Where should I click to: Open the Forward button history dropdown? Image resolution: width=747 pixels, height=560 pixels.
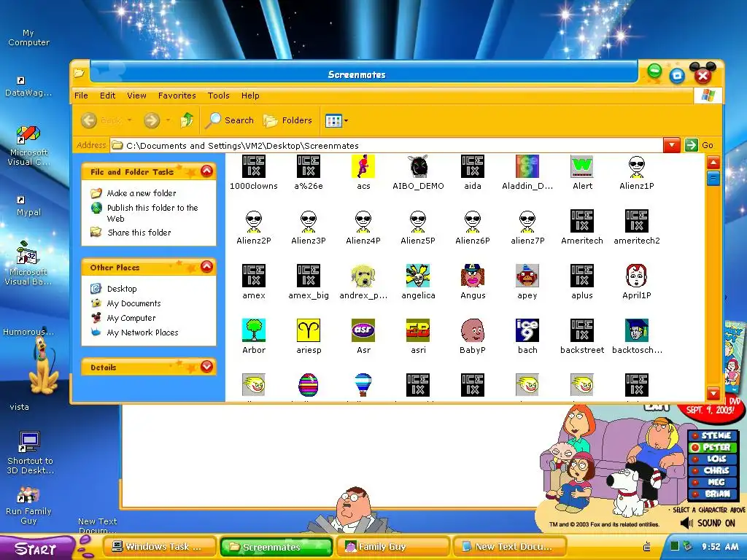tap(168, 120)
